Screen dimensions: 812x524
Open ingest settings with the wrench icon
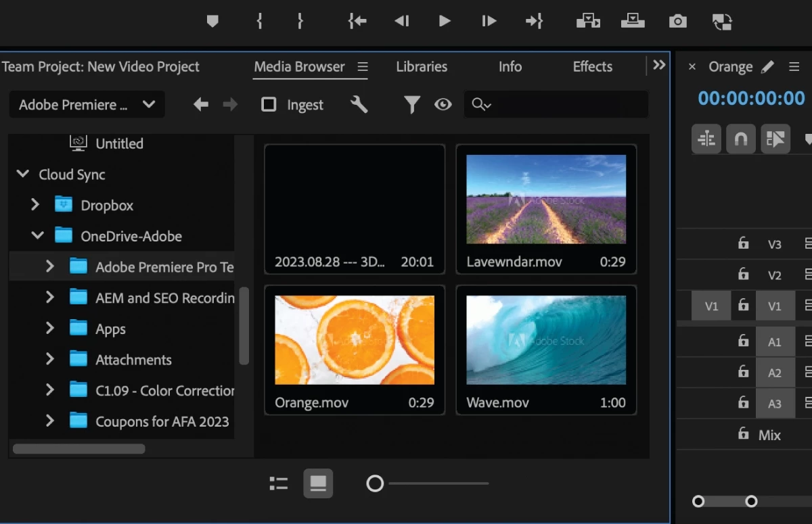point(359,104)
